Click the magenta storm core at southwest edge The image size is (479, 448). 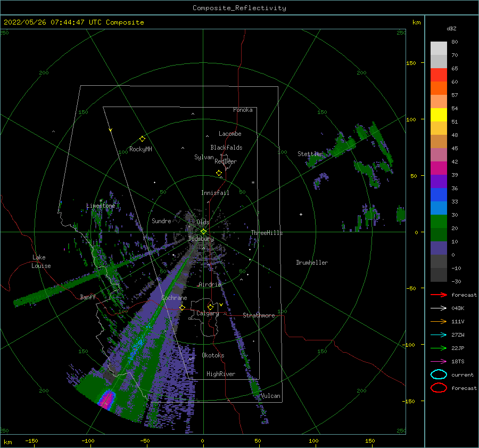coord(107,400)
